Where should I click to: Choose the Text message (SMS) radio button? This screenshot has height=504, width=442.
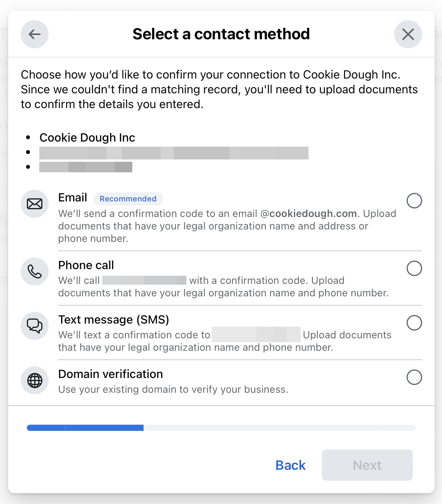tap(414, 323)
